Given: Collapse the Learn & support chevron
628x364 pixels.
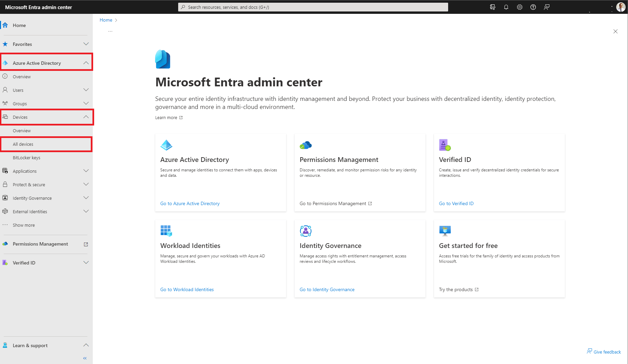Looking at the screenshot, I should coord(86,345).
